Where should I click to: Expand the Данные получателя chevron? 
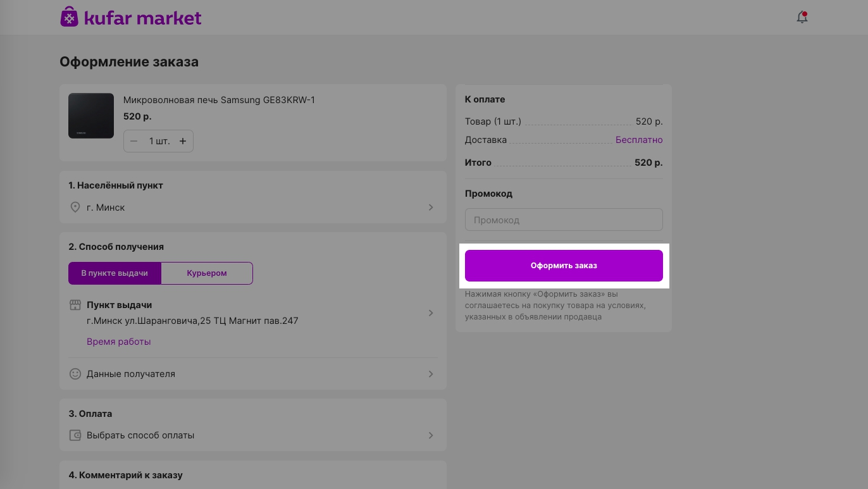431,374
